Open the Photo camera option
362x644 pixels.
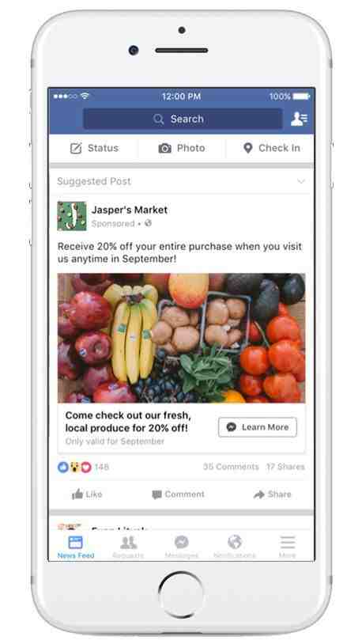pyautogui.click(x=164, y=148)
